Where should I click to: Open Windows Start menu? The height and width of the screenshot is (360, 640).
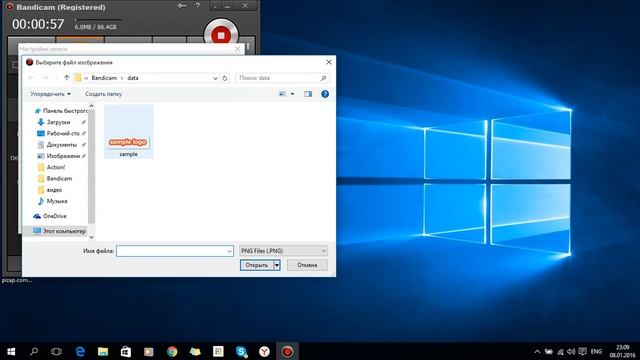(x=11, y=351)
